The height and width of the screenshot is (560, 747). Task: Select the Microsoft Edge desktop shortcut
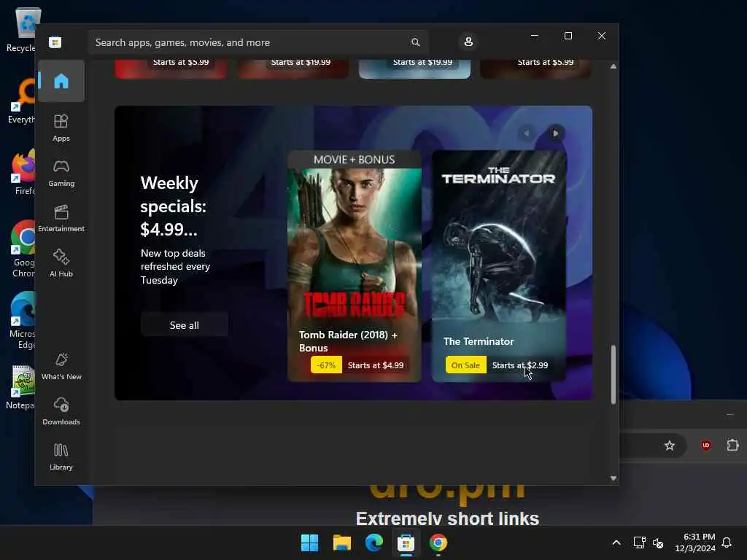[23, 321]
